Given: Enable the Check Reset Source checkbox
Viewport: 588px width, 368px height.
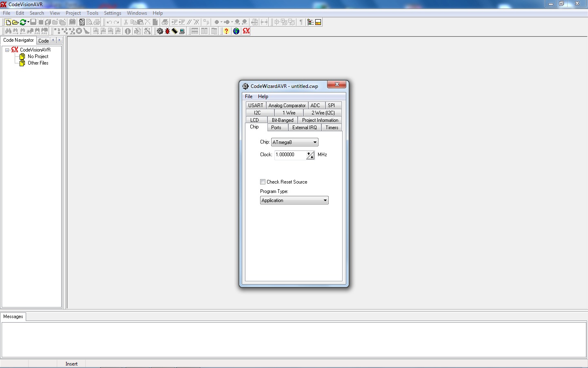Looking at the screenshot, I should pos(263,182).
